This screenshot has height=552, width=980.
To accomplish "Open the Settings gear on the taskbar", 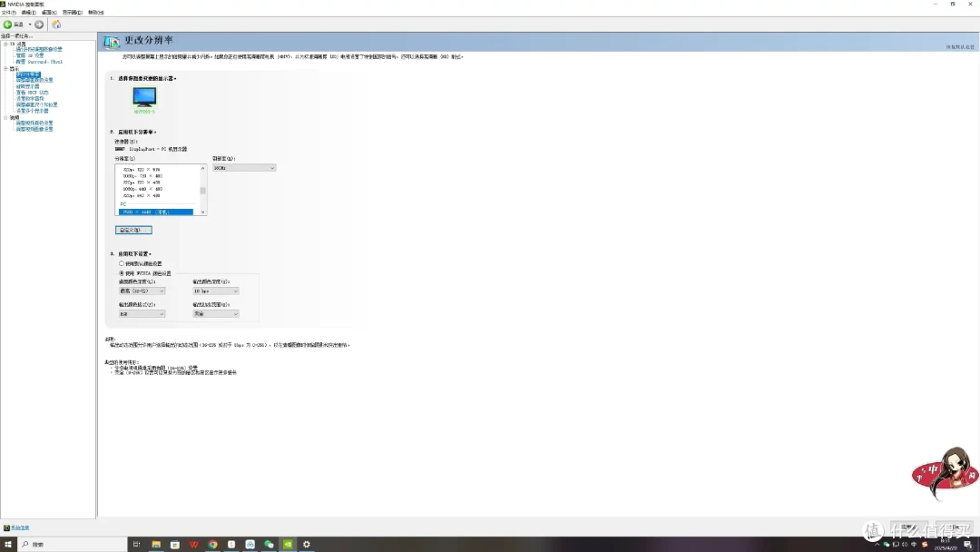I will coord(307,544).
